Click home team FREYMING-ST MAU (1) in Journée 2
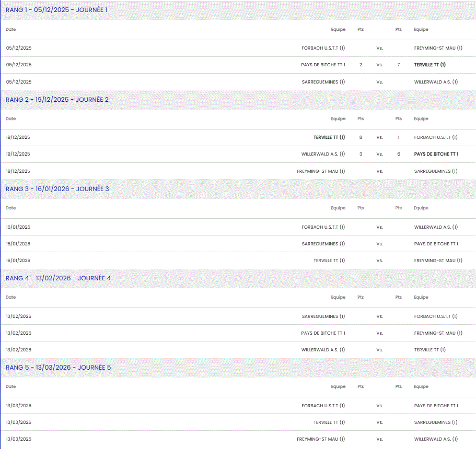The image size is (476, 449). tap(321, 171)
